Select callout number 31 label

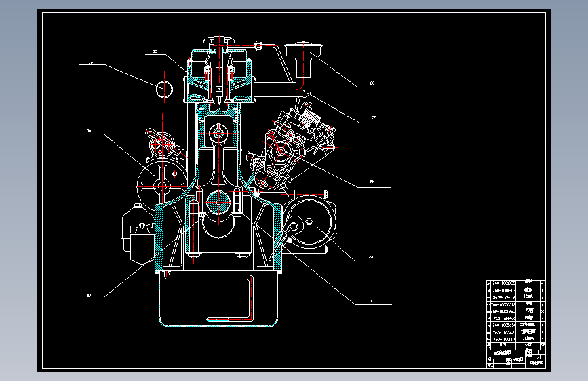[370, 301]
